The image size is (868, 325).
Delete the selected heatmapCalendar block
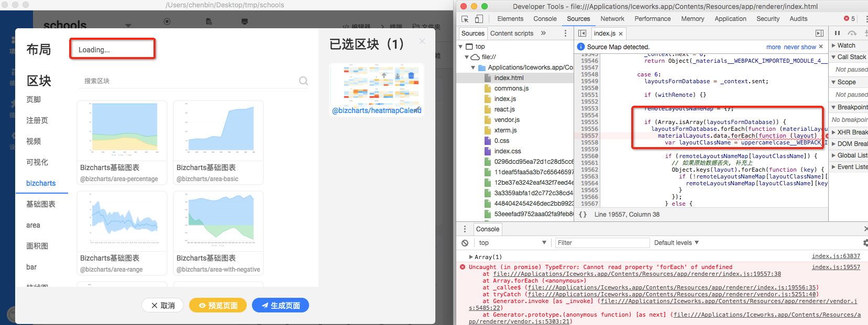point(411,76)
